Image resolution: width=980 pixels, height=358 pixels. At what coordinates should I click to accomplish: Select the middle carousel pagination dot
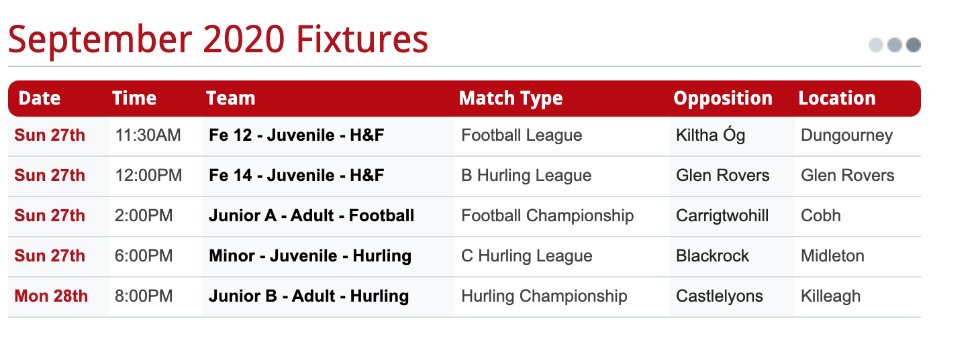(895, 45)
